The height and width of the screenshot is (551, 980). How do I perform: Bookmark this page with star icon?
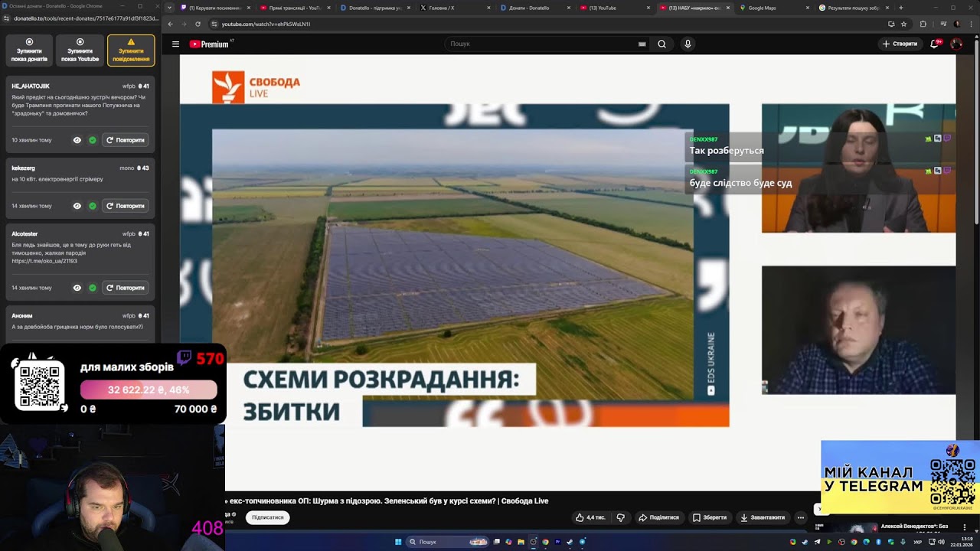pos(903,24)
